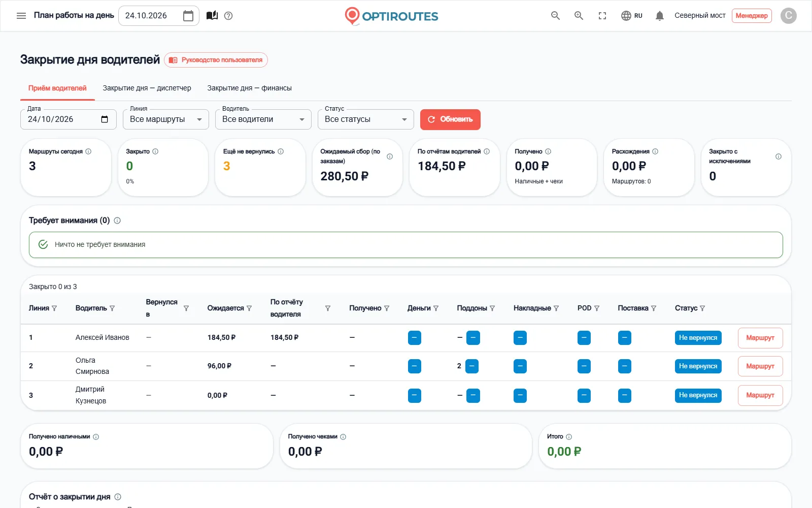812x508 pixels.
Task: Open the hamburger navigation menu
Action: [x=21, y=16]
